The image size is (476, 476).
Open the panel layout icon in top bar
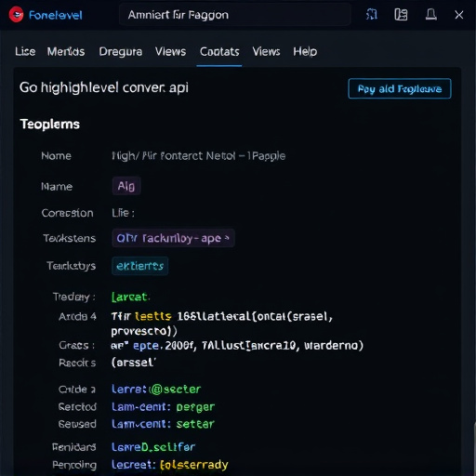[x=401, y=14]
